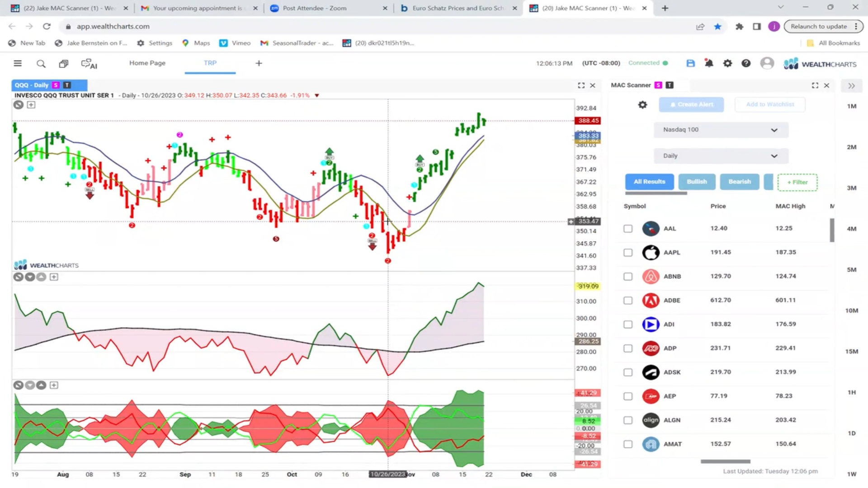Open the help question mark icon
This screenshot has height=488, width=868.
pos(746,63)
